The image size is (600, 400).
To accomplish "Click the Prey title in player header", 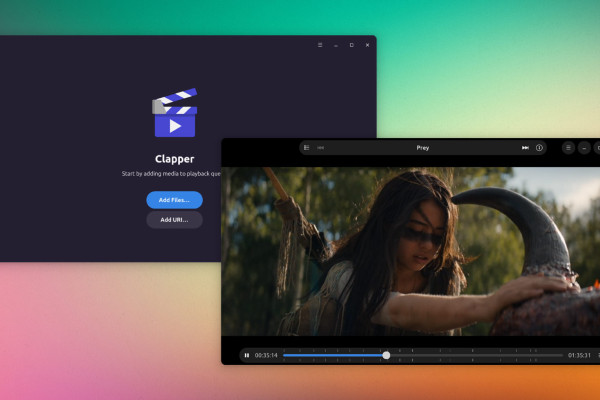I will click(x=423, y=148).
